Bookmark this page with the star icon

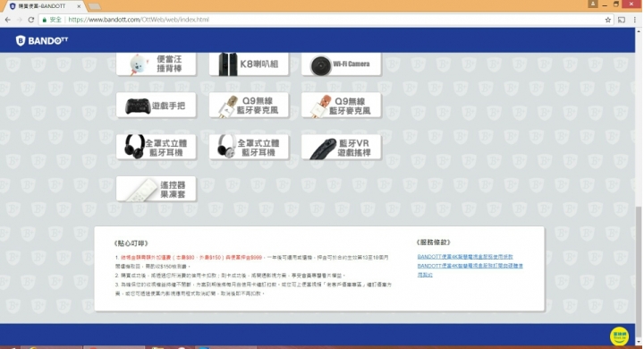608,20
